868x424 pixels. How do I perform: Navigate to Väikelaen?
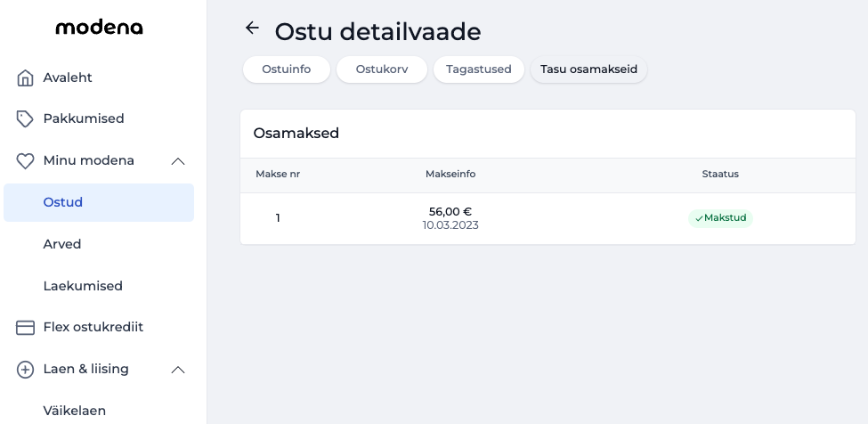point(75,411)
